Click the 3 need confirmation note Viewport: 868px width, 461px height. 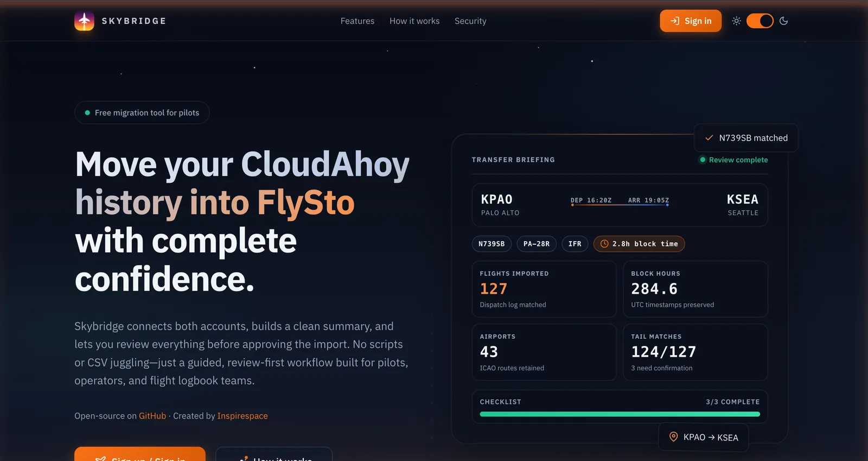coord(661,368)
